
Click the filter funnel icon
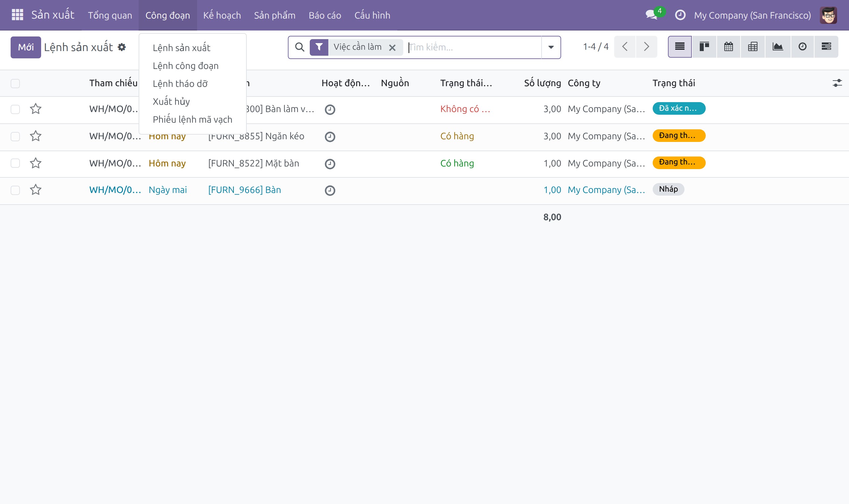[319, 47]
